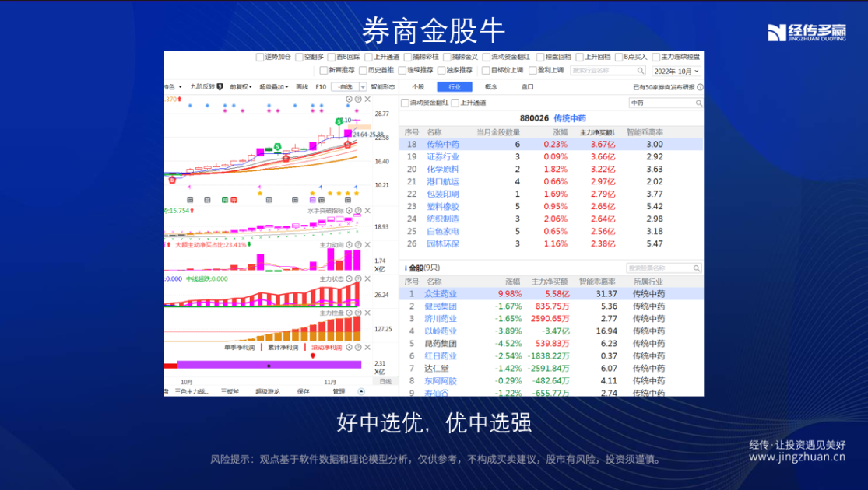Open the 证券行业 industry row link
The image size is (868, 490).
443,156
